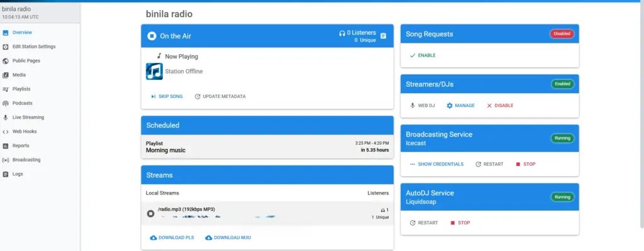Click the Station Offline album art thumbnail
644x251 pixels.
pos(155,72)
